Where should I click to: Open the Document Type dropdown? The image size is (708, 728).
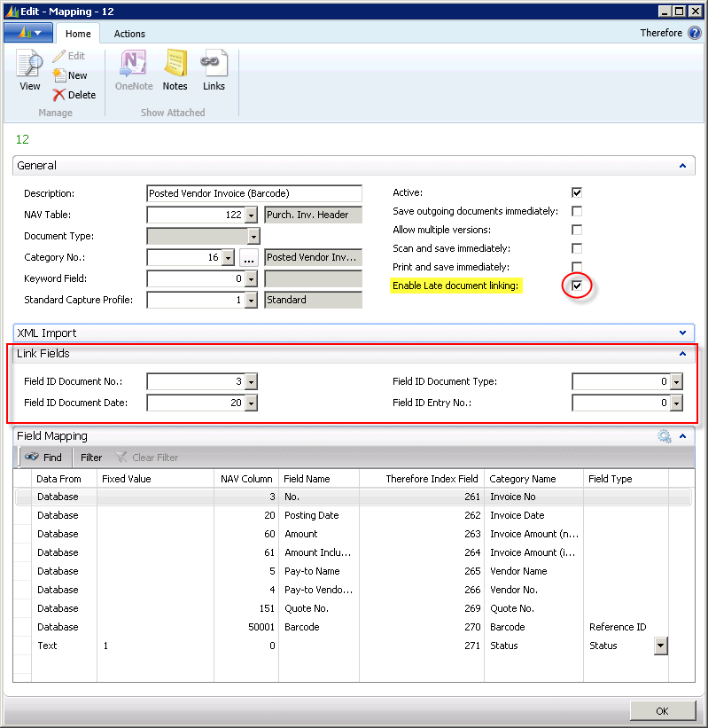point(253,237)
